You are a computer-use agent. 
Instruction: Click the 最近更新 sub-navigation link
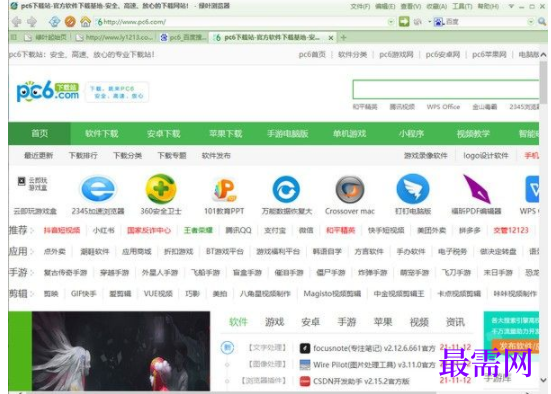tap(38, 155)
